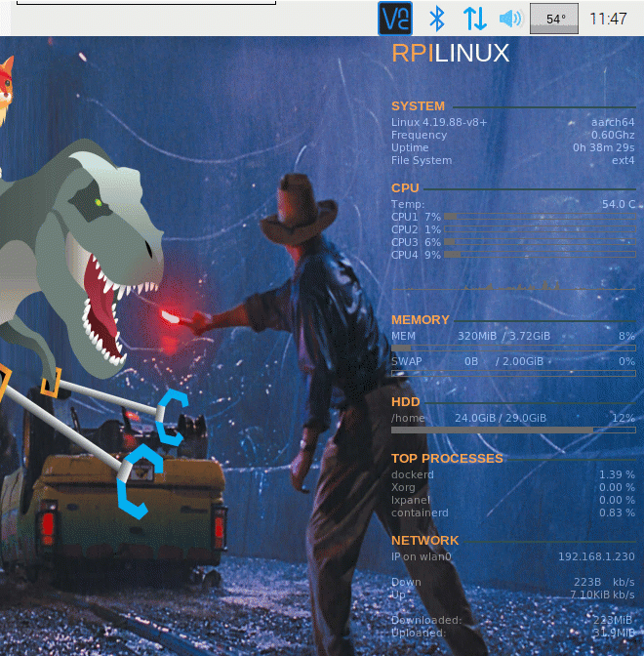Click the CPU2 1% usage bar
The width and height of the screenshot is (644, 656).
coord(540,229)
